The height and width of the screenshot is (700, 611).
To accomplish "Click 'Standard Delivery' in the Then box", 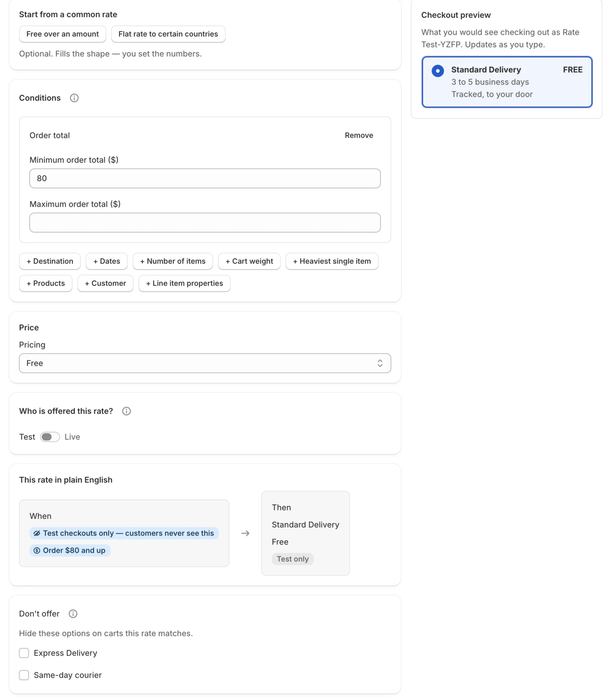I will pos(305,525).
